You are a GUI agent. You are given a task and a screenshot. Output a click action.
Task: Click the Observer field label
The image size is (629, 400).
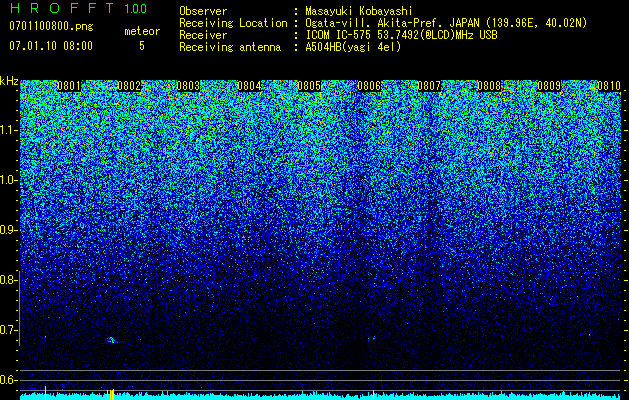click(203, 11)
